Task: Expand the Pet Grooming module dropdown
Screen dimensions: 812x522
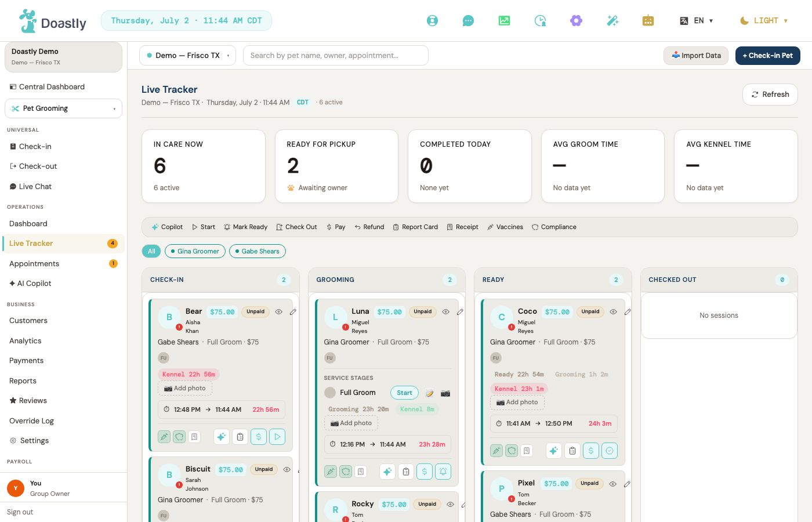Action: [64, 108]
